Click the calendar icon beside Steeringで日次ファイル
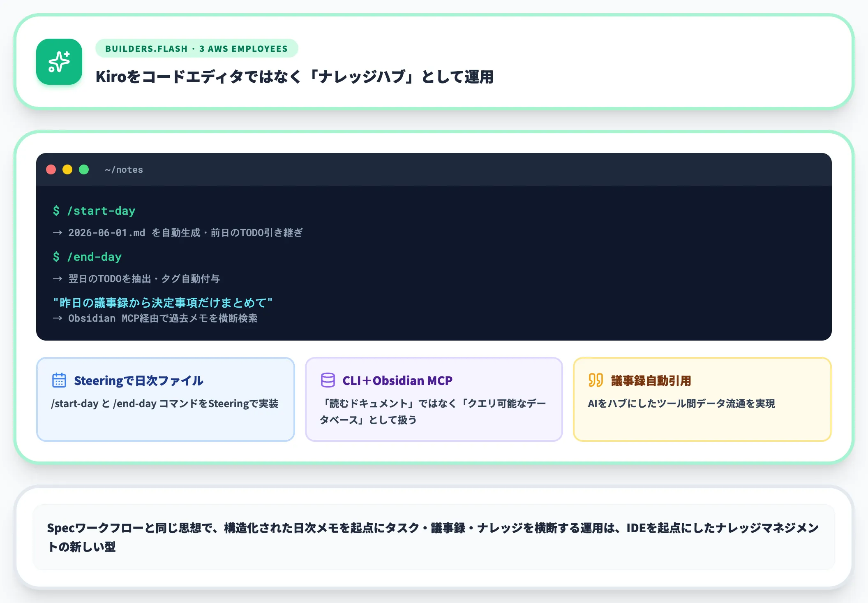The height and width of the screenshot is (603, 868). (x=59, y=380)
